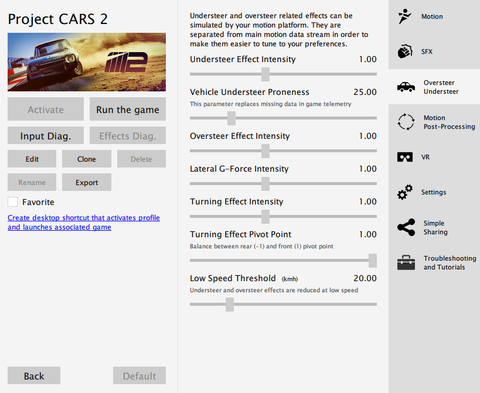Click Turning Effect Pivot Point value 1.00
Image resolution: width=480 pixels, height=393 pixels.
pos(368,234)
